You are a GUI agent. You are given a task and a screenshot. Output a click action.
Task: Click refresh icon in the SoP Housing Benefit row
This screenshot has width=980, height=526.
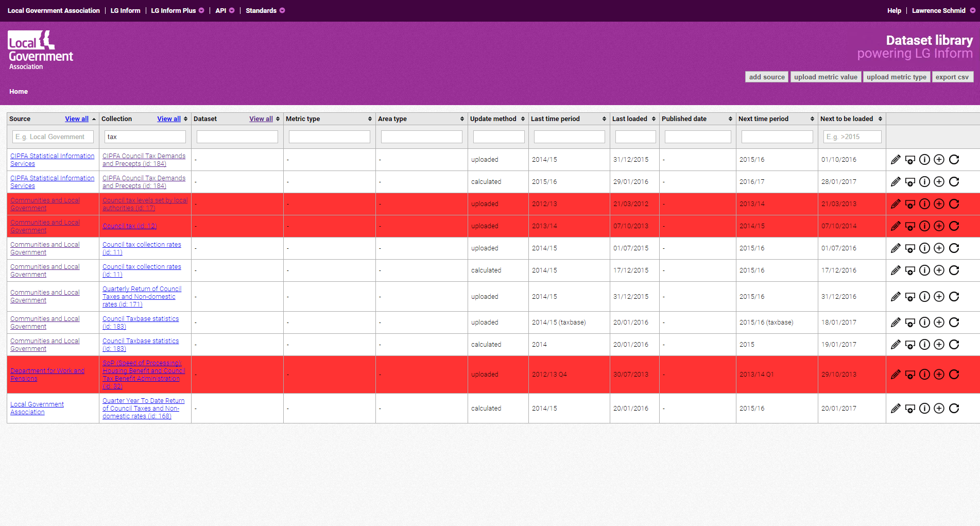[954, 375]
